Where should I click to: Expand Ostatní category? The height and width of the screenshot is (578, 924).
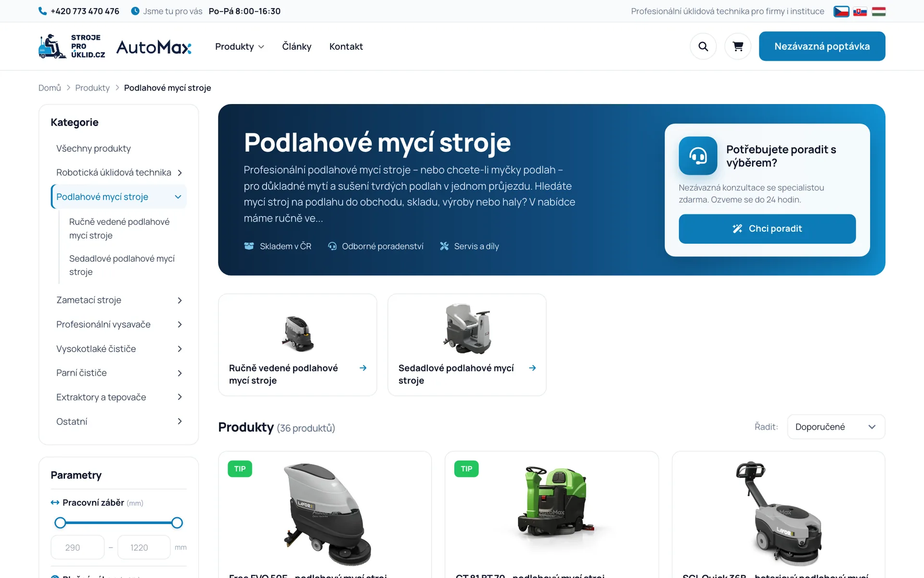point(180,421)
